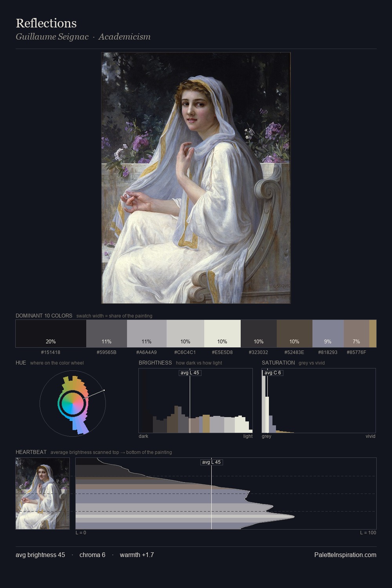The image size is (392, 588).
Task: Click the 'light' axis label
Action: [x=248, y=436]
